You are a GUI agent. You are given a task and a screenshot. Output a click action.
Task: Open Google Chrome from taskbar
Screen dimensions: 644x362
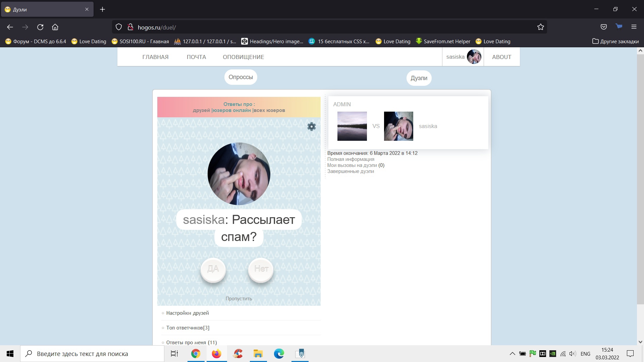(x=196, y=354)
